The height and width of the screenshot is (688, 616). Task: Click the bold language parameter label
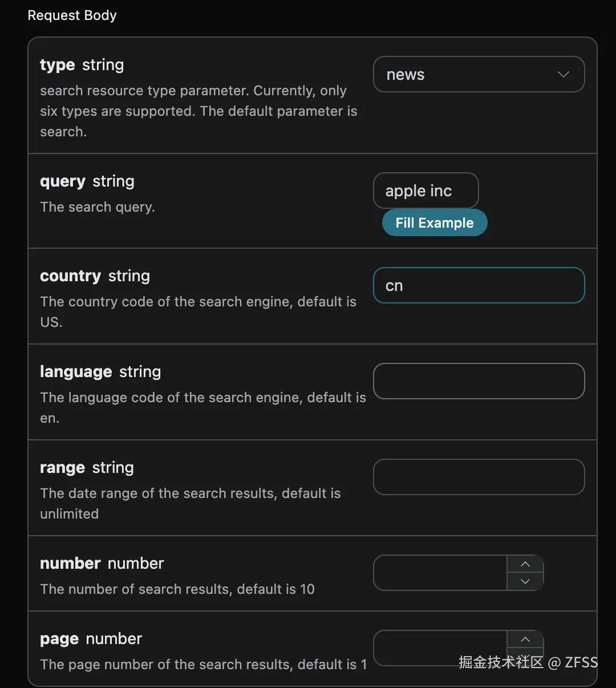point(76,372)
